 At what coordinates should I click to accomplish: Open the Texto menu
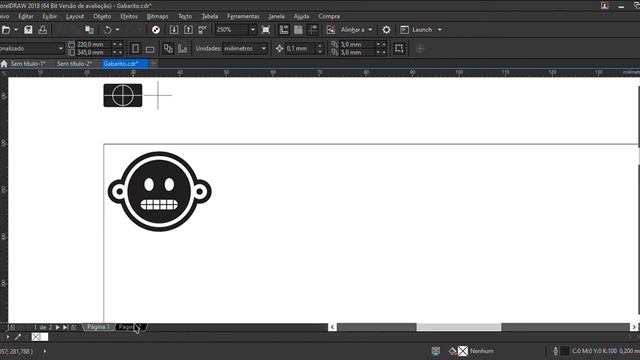185,16
